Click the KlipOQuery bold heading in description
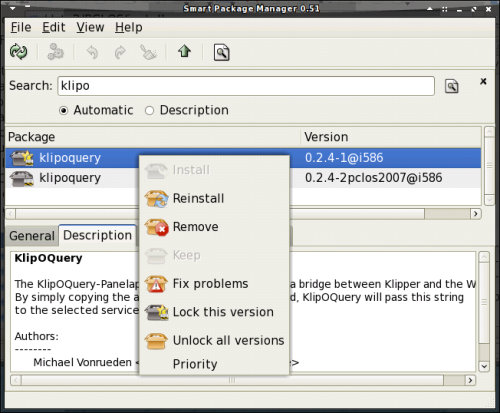500x413 pixels. (48, 258)
